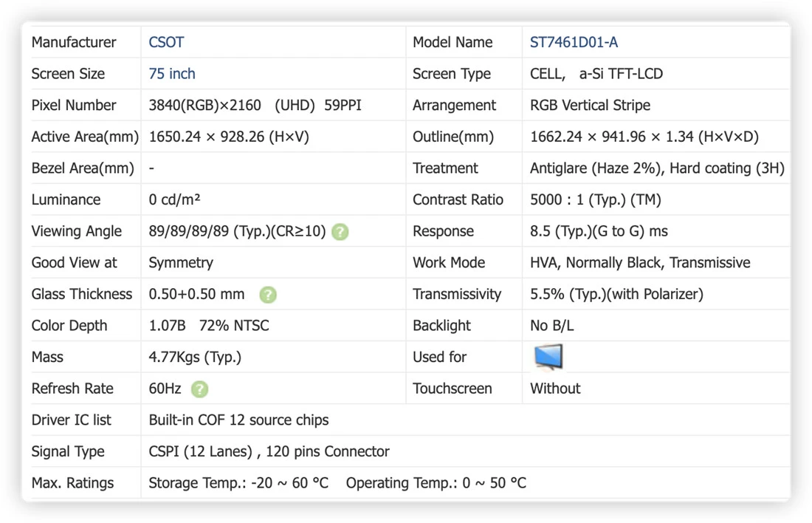Select the backlight value No B/L

click(551, 326)
